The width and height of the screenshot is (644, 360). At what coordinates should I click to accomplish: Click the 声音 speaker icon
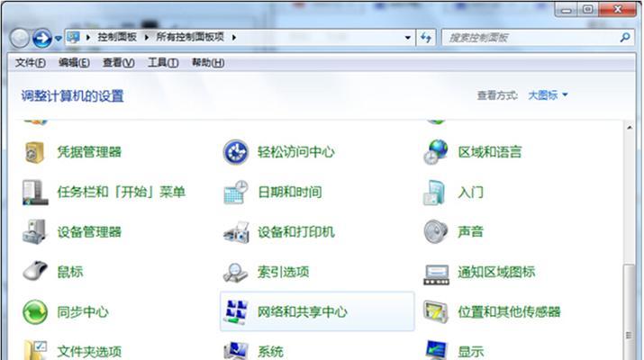pos(435,231)
